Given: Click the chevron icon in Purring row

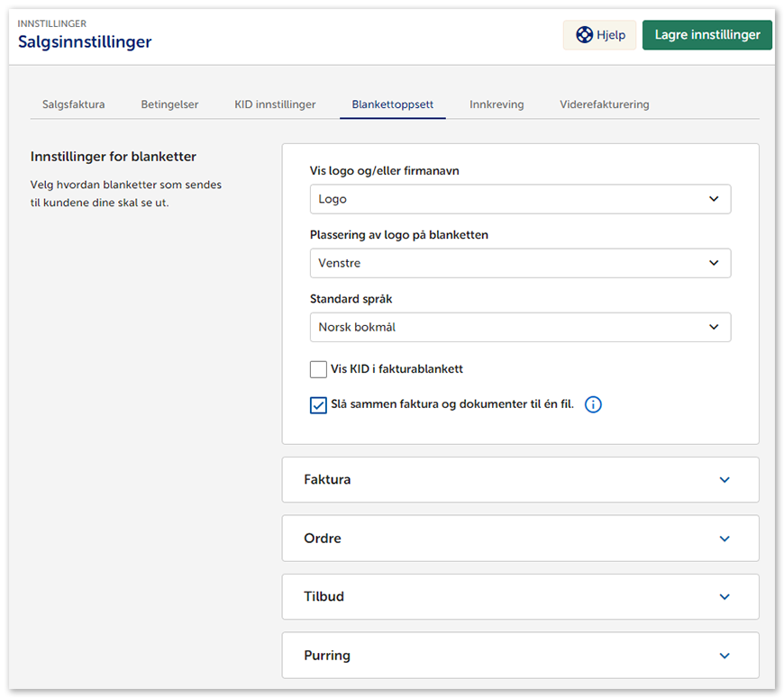Looking at the screenshot, I should click(x=725, y=656).
